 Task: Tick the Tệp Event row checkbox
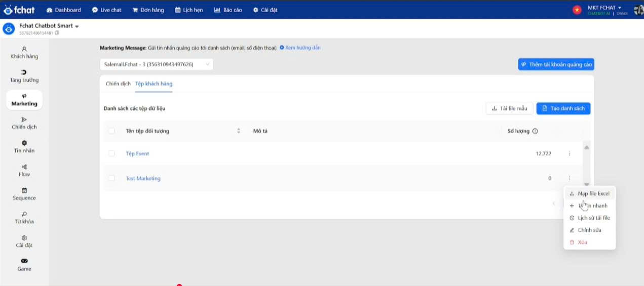(111, 153)
